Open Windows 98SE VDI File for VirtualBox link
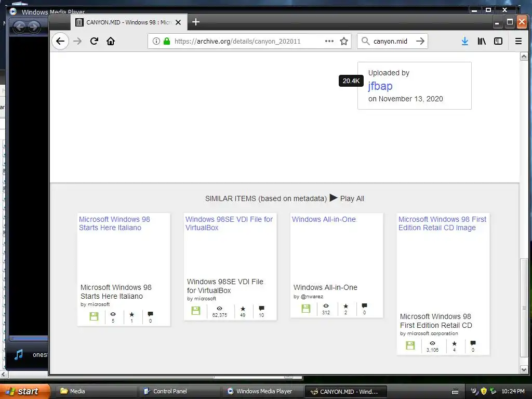The height and width of the screenshot is (399, 532). (x=229, y=223)
